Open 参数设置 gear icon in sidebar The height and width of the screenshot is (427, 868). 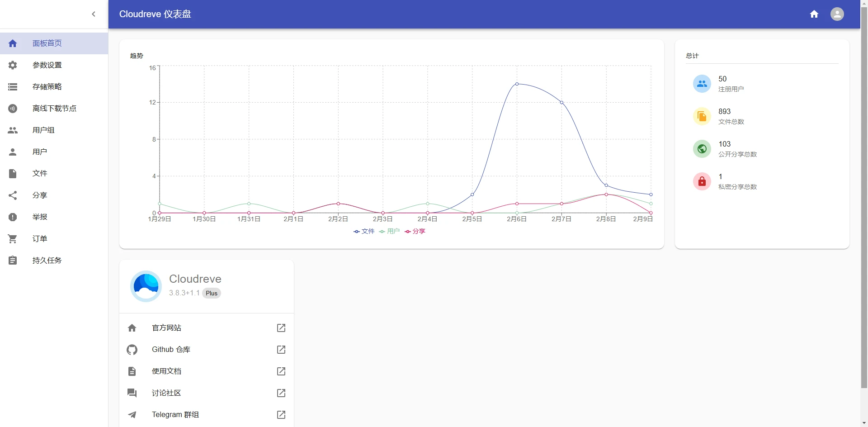[x=13, y=65]
